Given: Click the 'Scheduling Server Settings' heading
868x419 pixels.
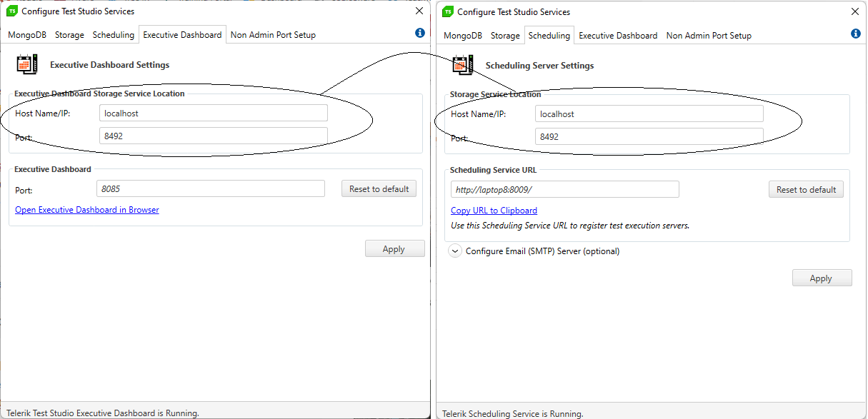Looking at the screenshot, I should pos(540,66).
